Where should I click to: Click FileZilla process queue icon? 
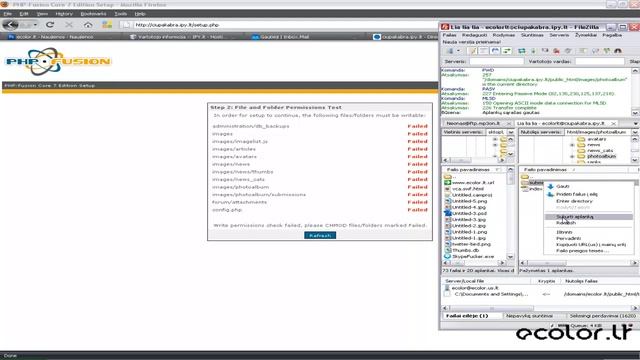point(533,51)
